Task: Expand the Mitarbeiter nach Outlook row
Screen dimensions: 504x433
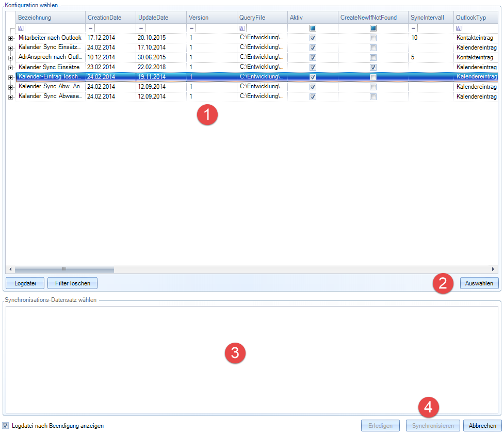Action: coord(11,38)
